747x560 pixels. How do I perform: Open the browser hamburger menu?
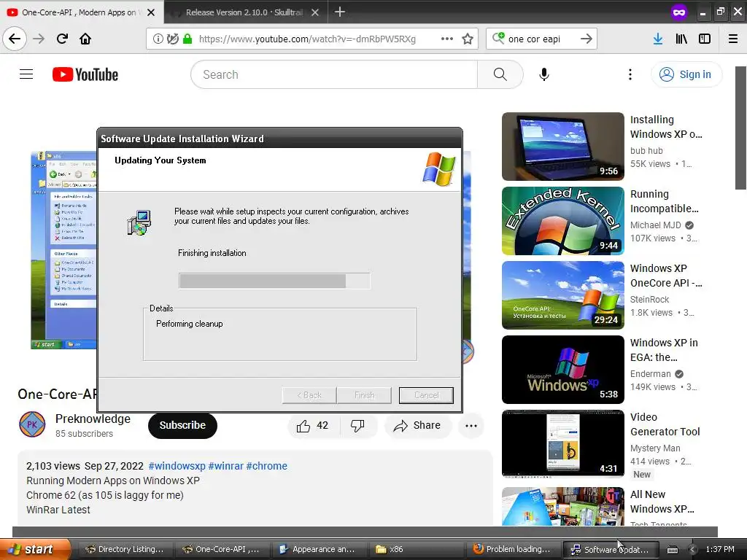733,39
